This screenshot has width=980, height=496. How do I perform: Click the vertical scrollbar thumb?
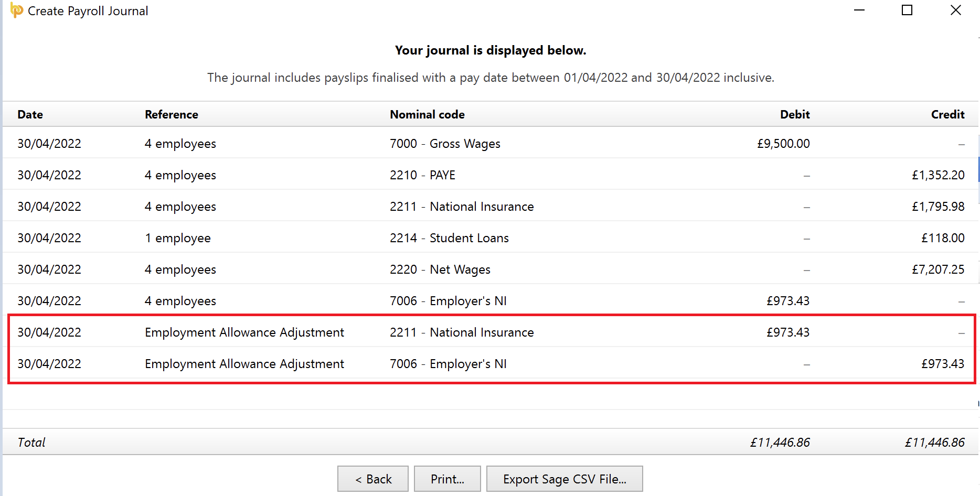[x=977, y=168]
